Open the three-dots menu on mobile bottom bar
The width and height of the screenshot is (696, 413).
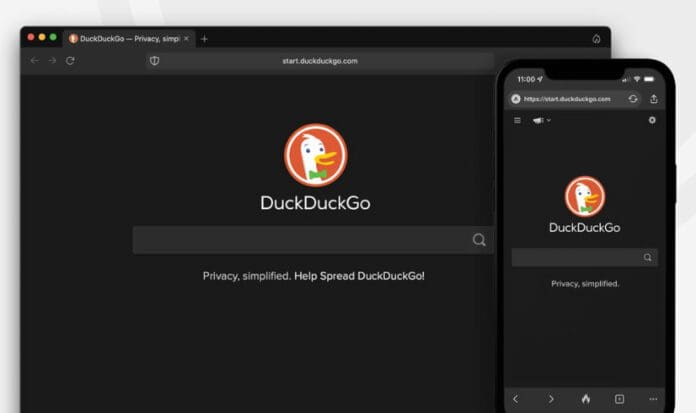[x=653, y=399]
